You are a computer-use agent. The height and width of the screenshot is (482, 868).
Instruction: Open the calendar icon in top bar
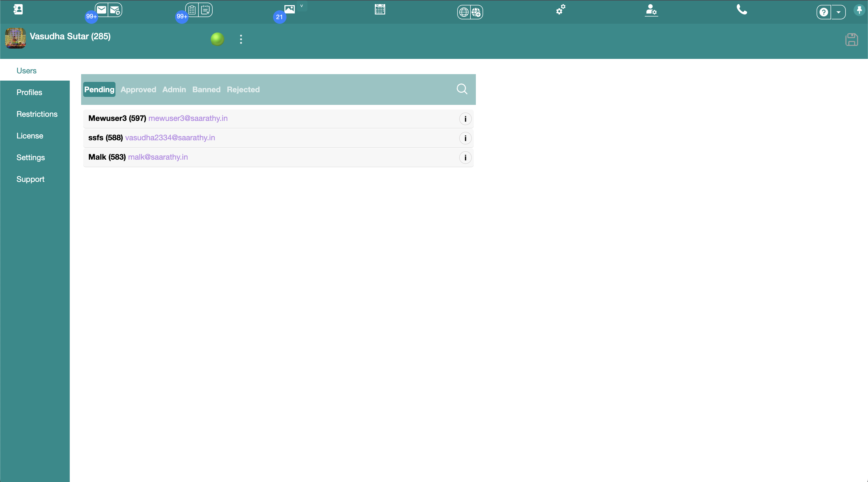point(380,10)
